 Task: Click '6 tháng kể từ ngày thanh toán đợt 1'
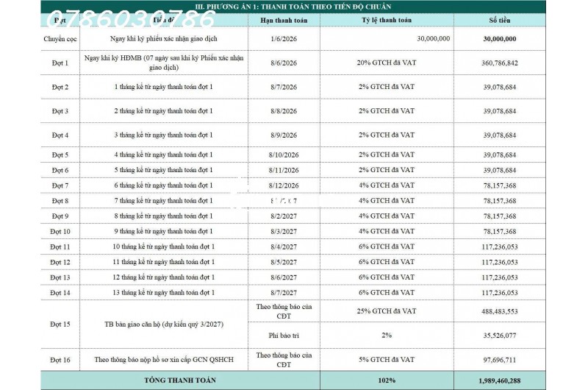coord(163,185)
